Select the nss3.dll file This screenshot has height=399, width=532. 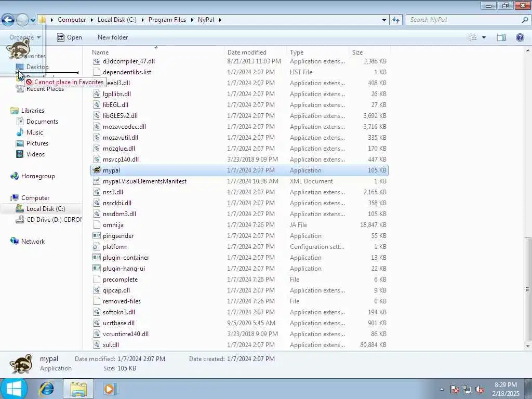tap(113, 192)
